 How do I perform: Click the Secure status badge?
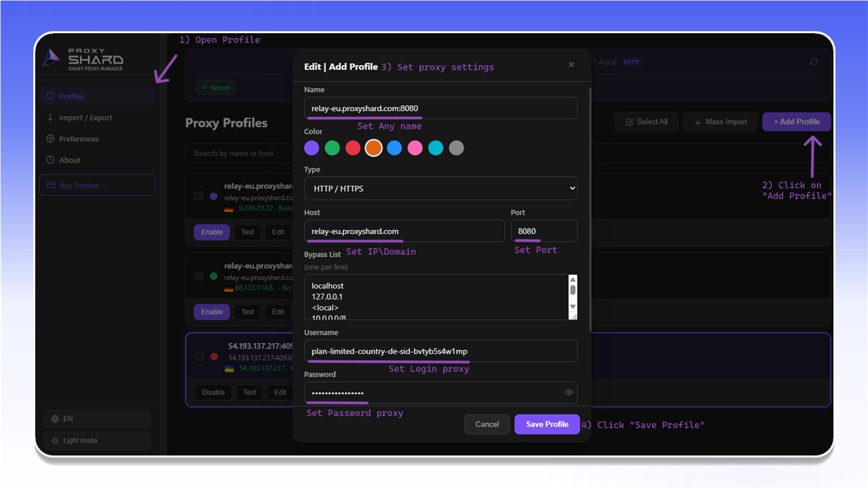(x=214, y=87)
